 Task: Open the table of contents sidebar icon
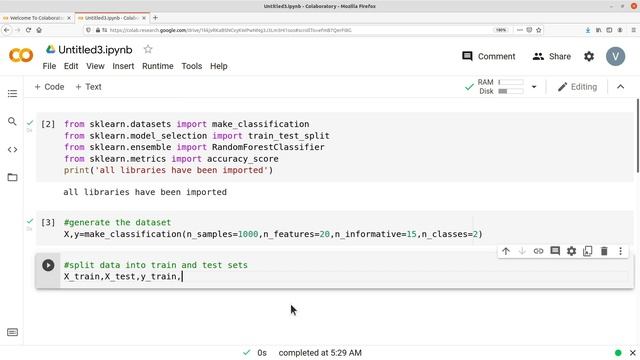[x=12, y=93]
